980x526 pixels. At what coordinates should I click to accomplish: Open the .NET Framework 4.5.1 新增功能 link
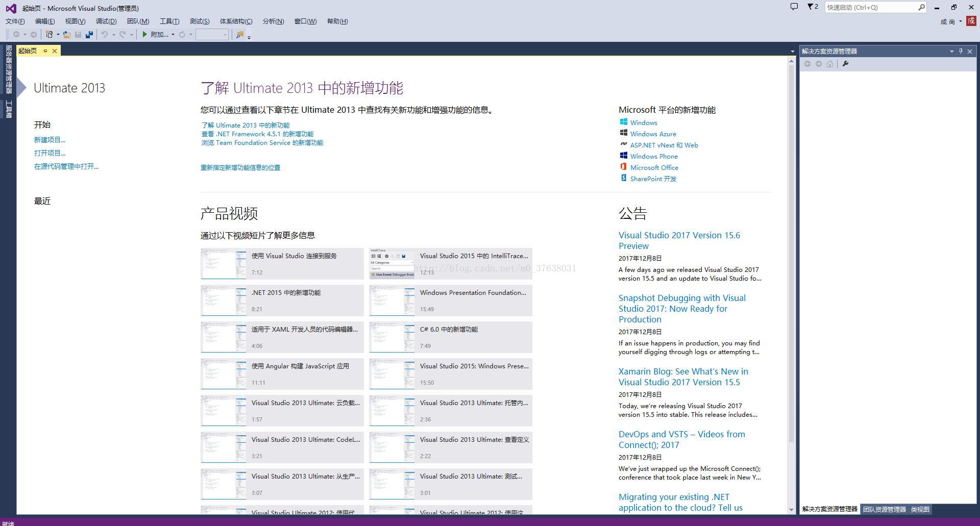[x=257, y=134]
